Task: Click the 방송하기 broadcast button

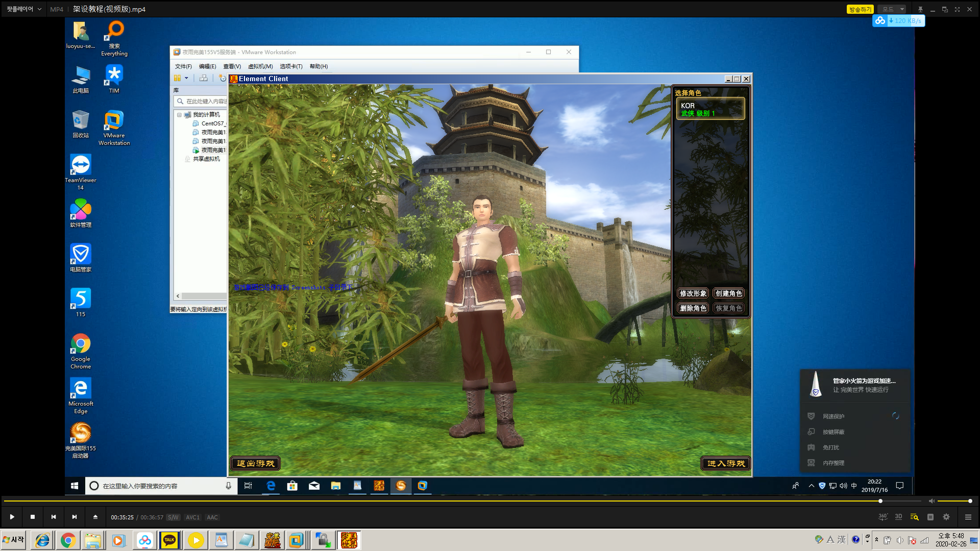Action: click(x=860, y=9)
